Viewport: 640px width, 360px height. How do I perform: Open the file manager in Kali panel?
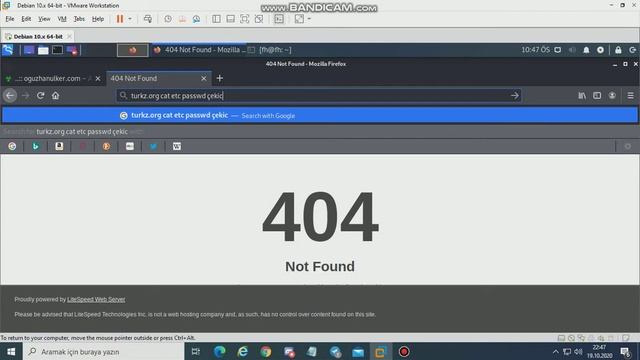point(43,50)
